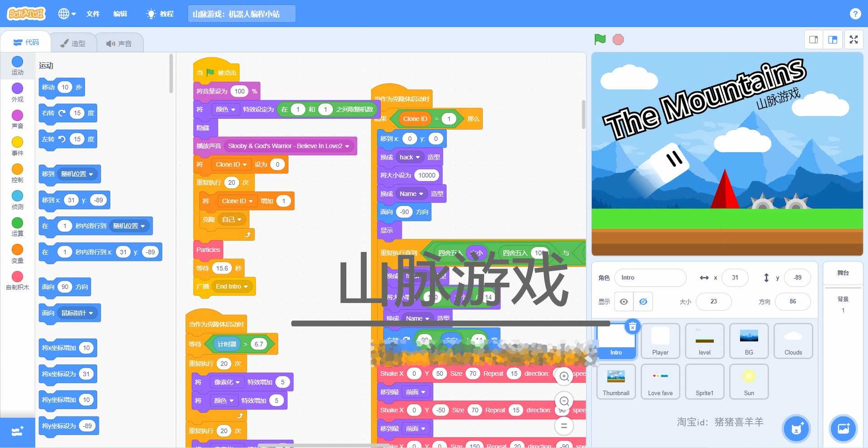Switch to the 代码 tab
The height and width of the screenshot is (448, 868).
click(x=26, y=42)
